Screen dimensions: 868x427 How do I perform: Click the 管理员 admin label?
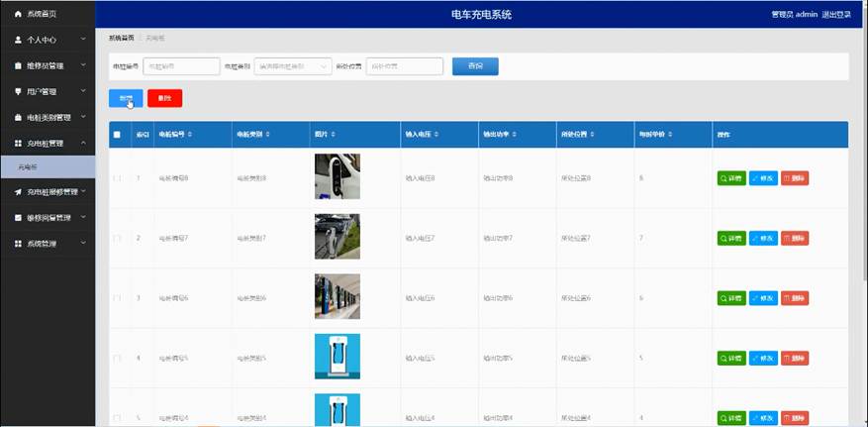click(795, 15)
